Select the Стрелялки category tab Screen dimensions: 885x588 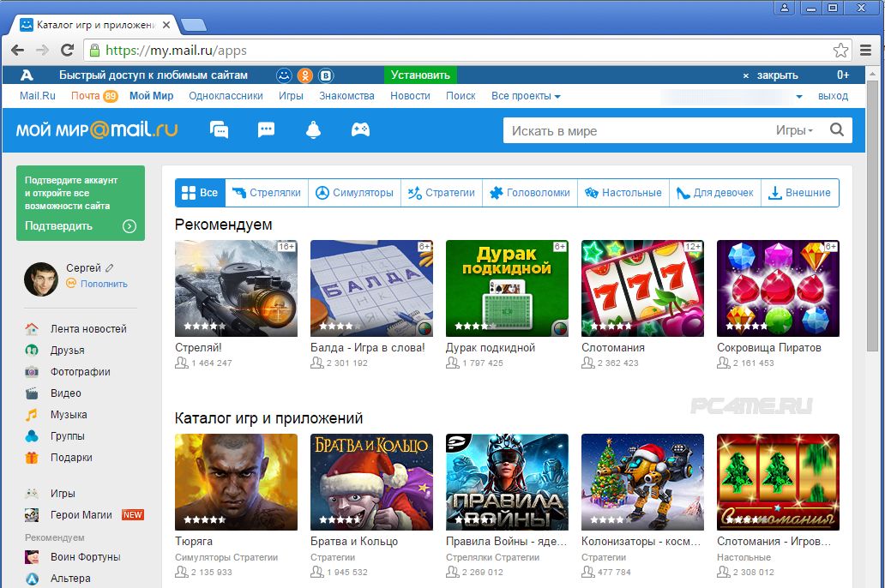pyautogui.click(x=267, y=193)
